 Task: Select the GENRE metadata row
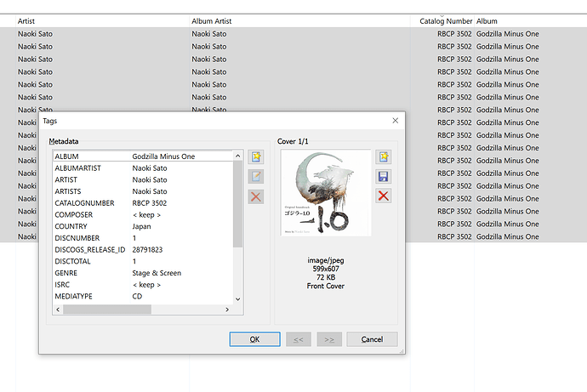coord(144,273)
